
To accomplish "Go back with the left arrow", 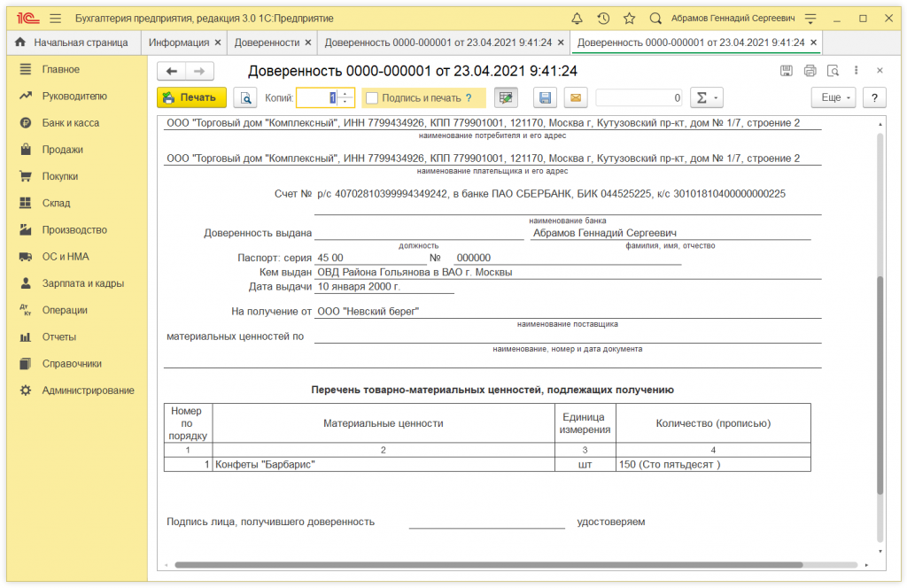I will tap(171, 71).
